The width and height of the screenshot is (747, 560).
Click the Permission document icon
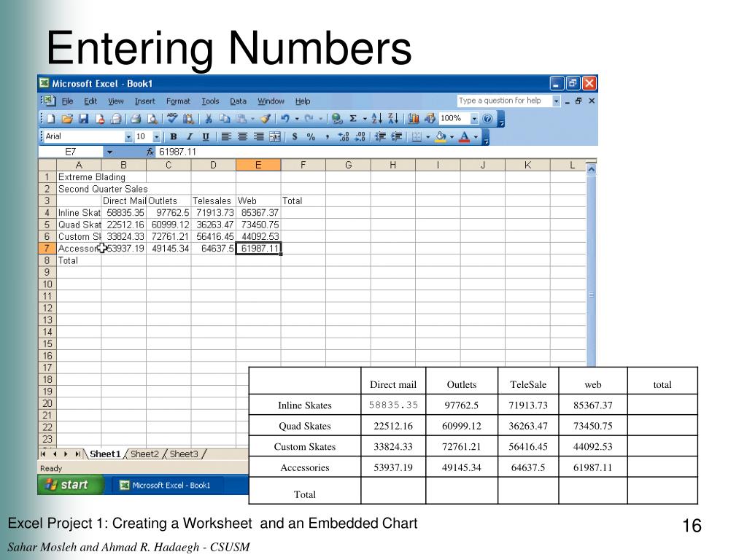pyautogui.click(x=99, y=119)
